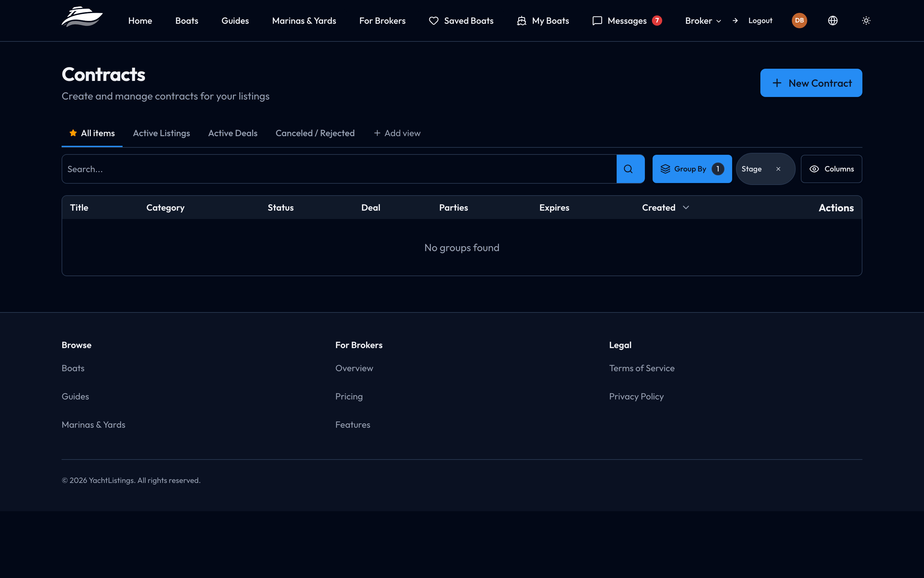Open Marinas & Yards in top navigation
This screenshot has height=578, width=924.
(304, 21)
